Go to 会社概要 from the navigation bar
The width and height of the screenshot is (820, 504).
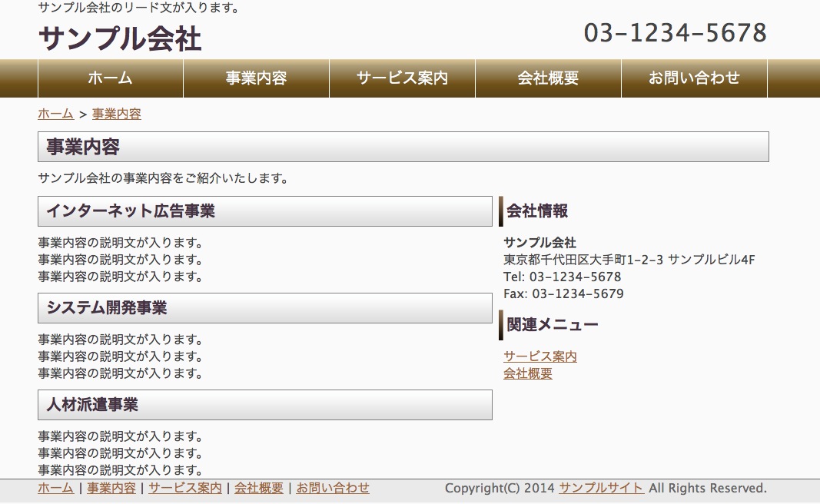[548, 78]
